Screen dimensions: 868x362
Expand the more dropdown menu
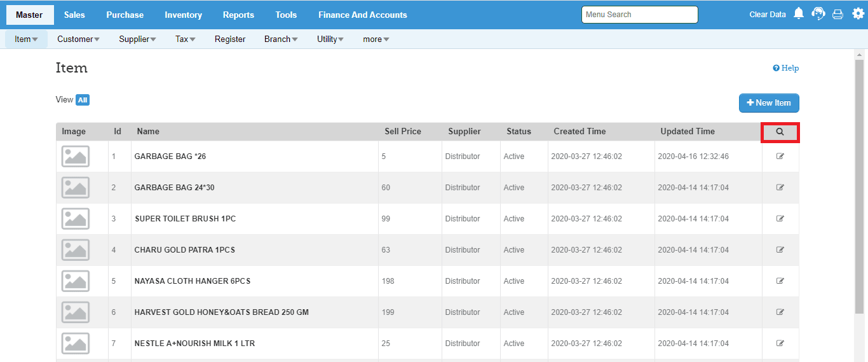[376, 39]
